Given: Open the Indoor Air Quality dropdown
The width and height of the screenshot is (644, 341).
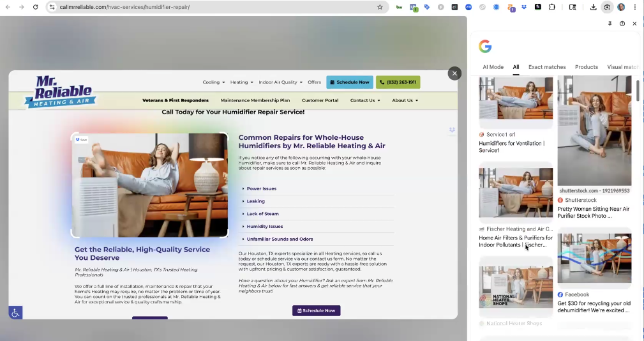Looking at the screenshot, I should point(280,82).
